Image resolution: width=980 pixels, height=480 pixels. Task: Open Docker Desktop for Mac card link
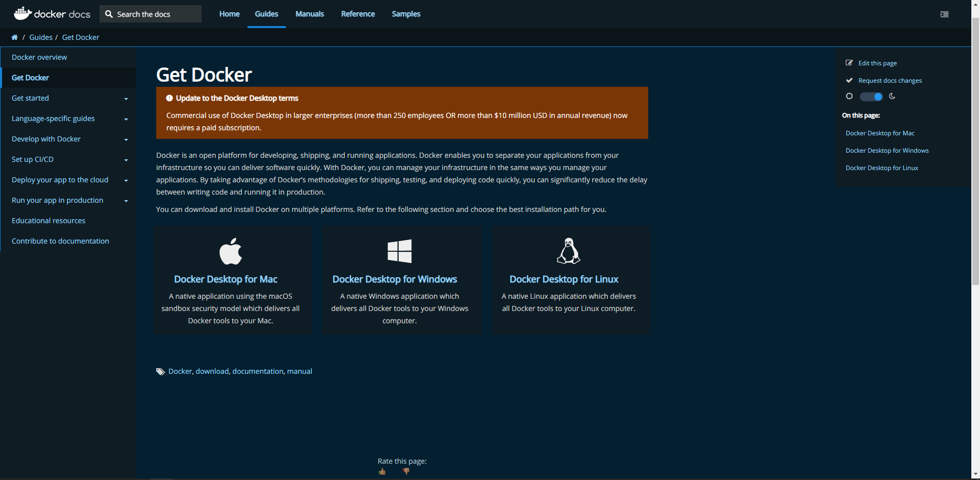coord(226,279)
